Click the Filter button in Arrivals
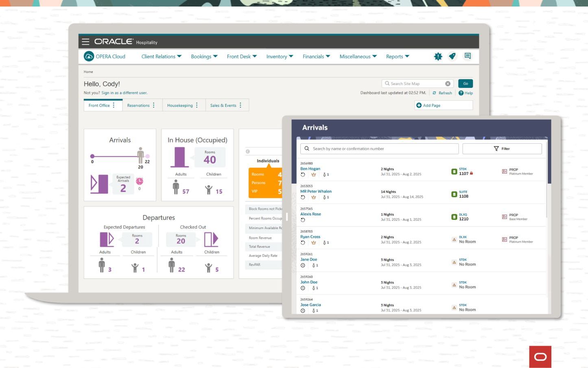The image size is (588, 368). click(502, 149)
